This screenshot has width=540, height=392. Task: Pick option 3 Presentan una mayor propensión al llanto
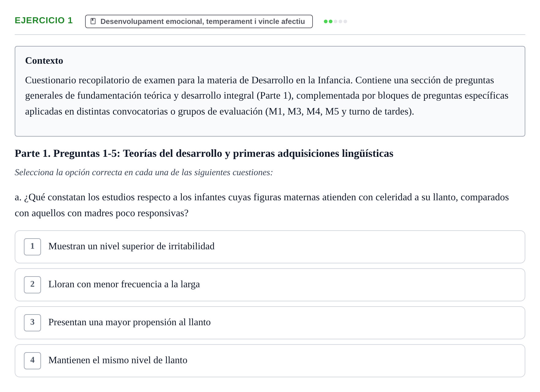[x=270, y=323]
